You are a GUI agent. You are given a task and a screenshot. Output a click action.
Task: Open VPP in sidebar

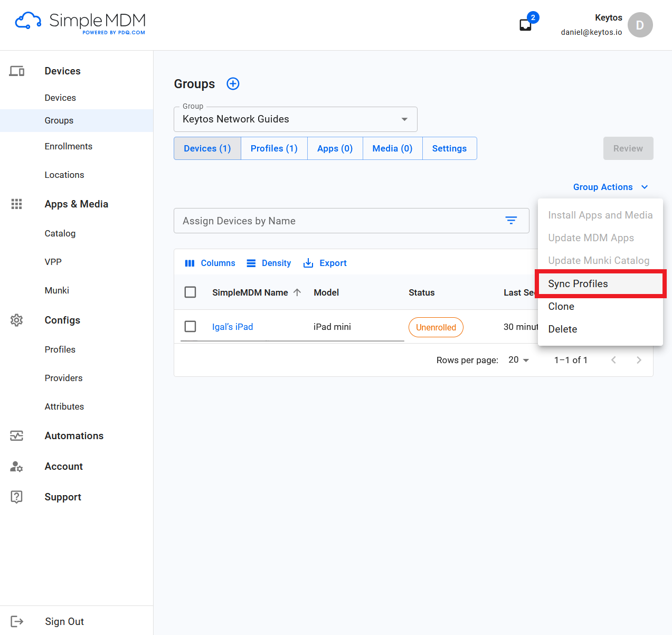[x=53, y=262]
